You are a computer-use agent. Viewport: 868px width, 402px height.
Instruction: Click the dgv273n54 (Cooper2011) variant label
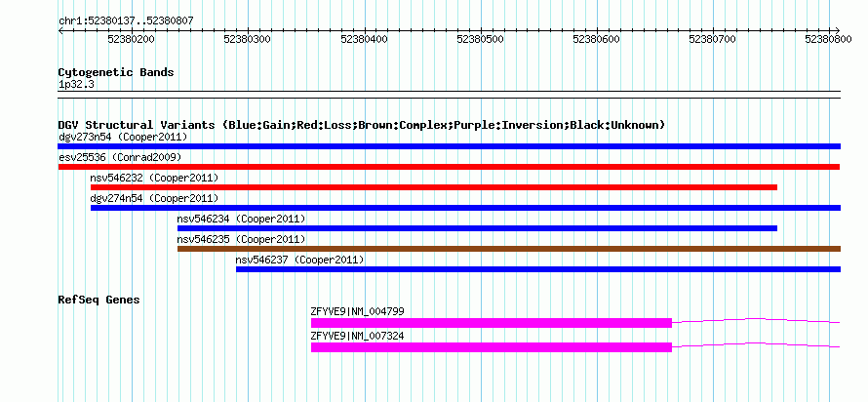pyautogui.click(x=123, y=137)
